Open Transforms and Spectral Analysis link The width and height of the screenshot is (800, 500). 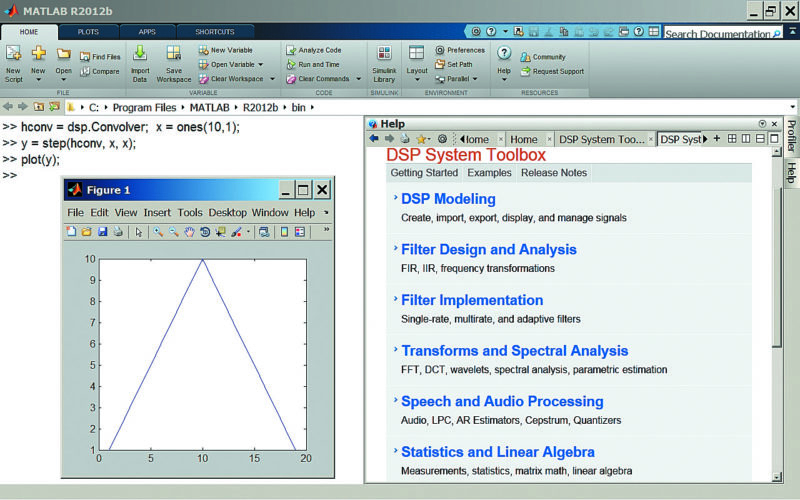coord(514,351)
